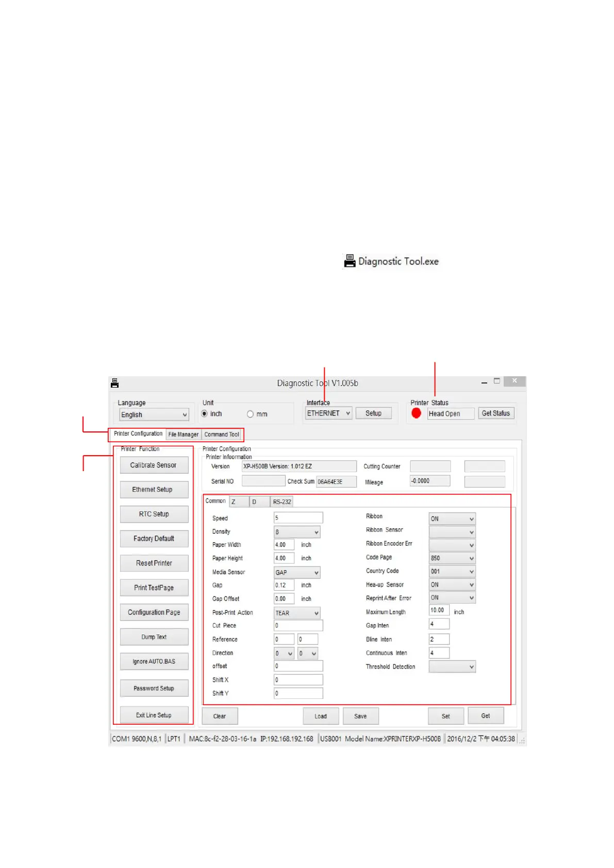Click the interface Setup button
This screenshot has height=868, width=614.
coord(373,413)
